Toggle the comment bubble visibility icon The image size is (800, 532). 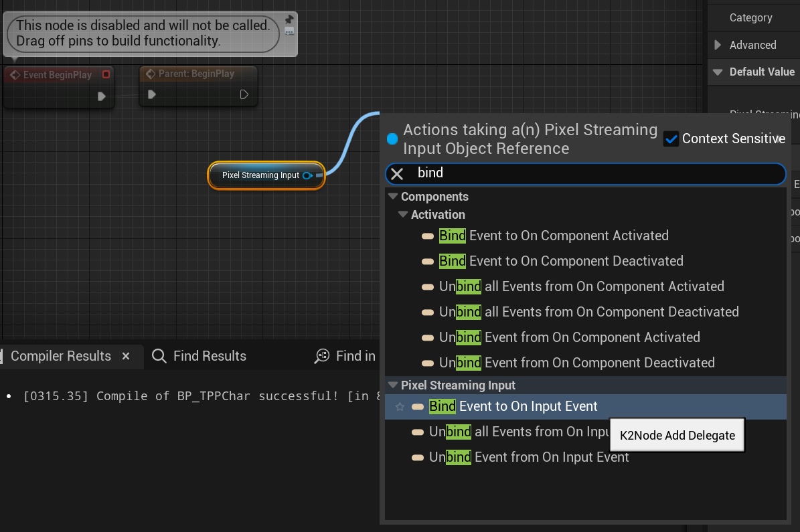click(x=289, y=31)
